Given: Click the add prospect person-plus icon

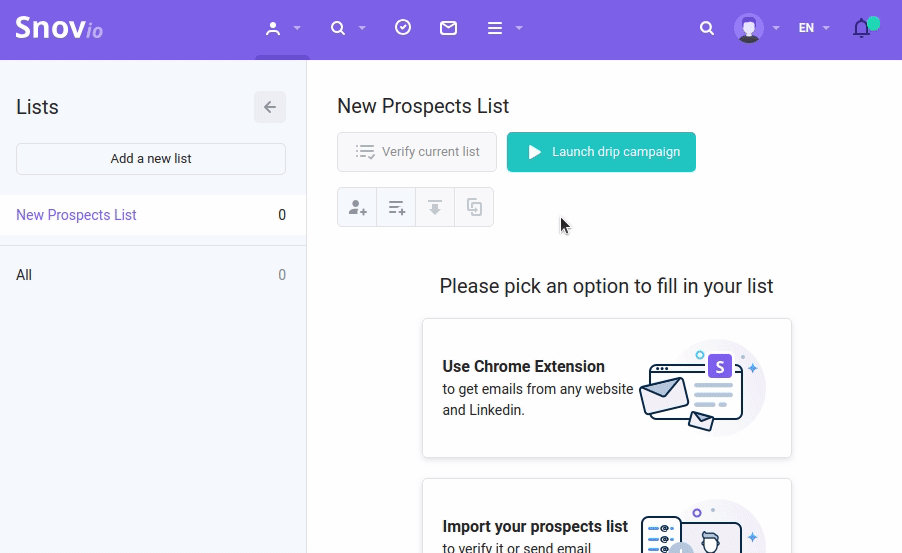Looking at the screenshot, I should click(x=357, y=207).
